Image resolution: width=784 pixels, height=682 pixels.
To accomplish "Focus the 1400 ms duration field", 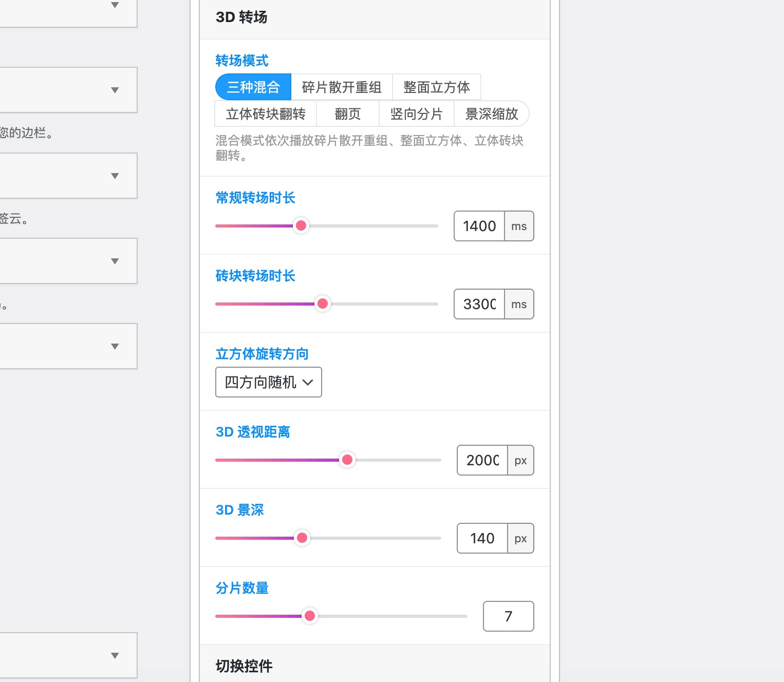I will (479, 226).
